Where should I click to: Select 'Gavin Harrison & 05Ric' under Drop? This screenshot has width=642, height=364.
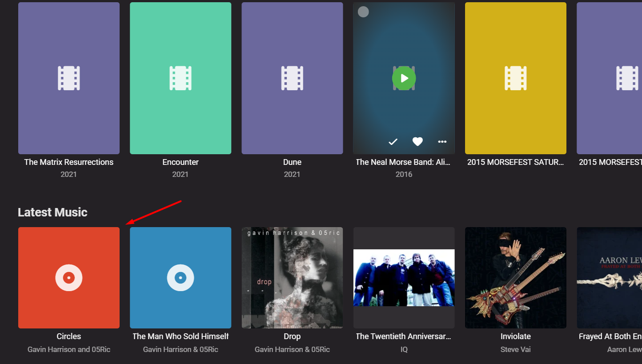[x=292, y=349]
